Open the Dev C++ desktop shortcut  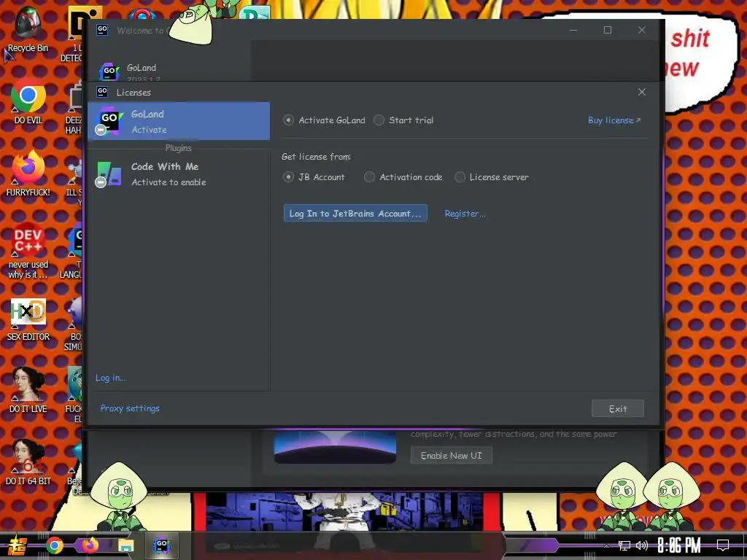pyautogui.click(x=28, y=250)
